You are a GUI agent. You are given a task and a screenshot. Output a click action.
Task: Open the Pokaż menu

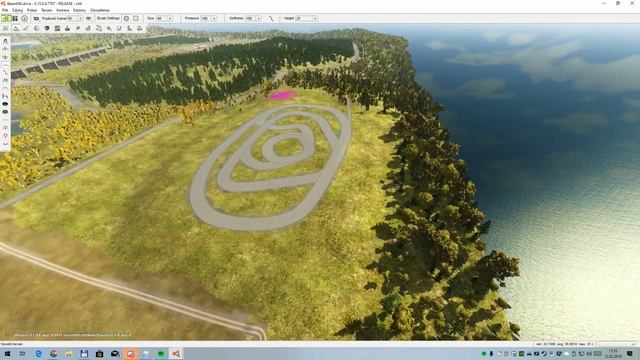point(32,10)
